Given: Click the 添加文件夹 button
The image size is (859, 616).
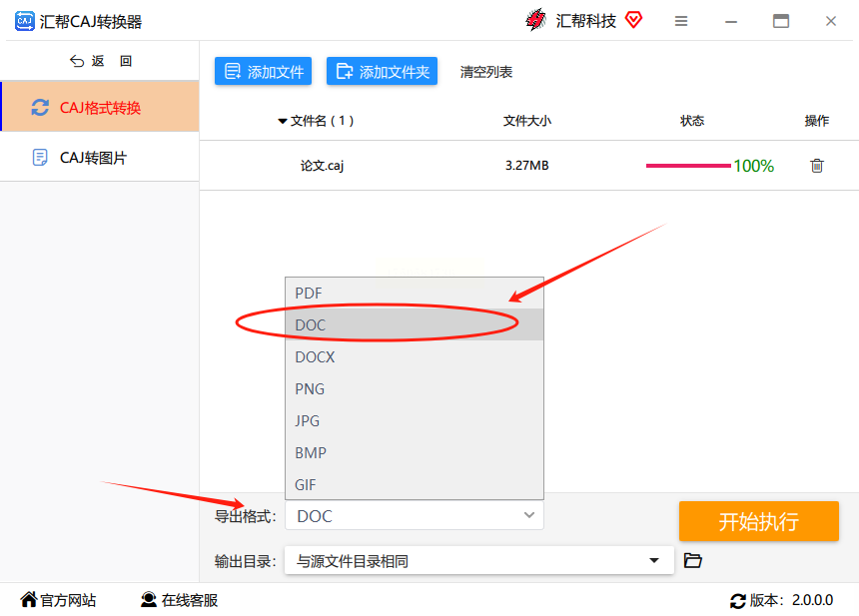Looking at the screenshot, I should pos(382,71).
